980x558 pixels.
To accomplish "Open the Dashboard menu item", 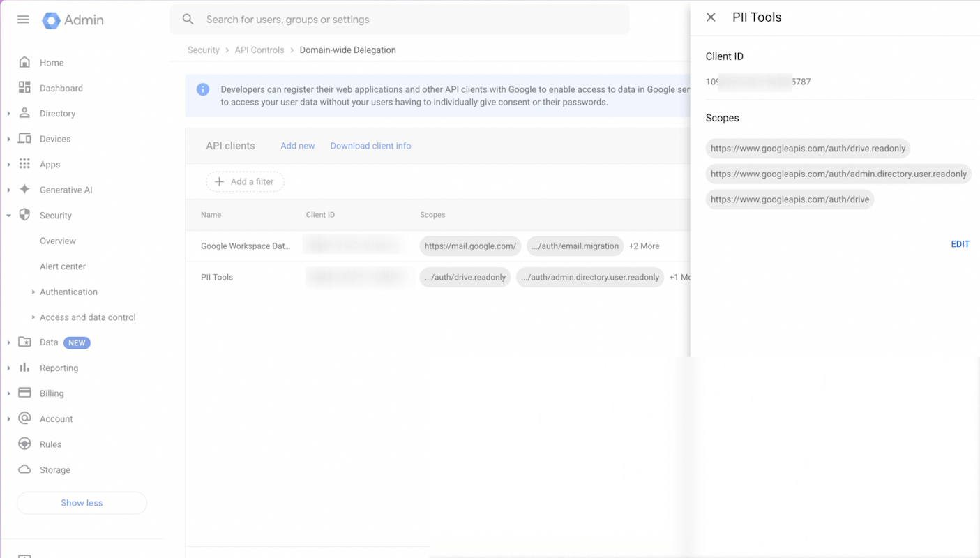I will [61, 88].
